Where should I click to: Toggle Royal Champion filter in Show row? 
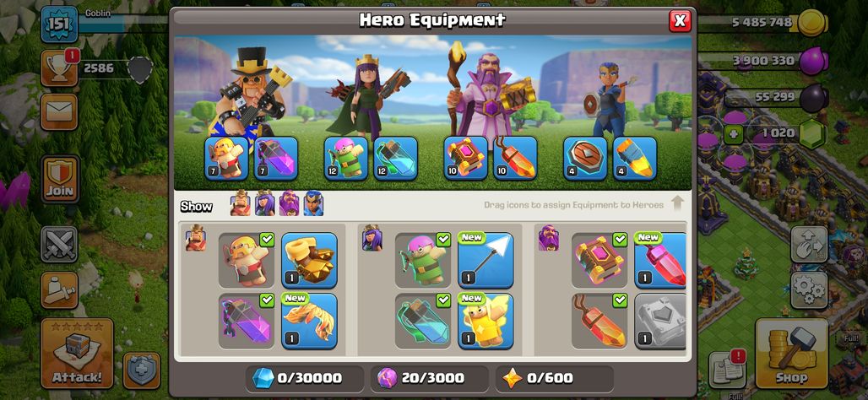(313, 203)
